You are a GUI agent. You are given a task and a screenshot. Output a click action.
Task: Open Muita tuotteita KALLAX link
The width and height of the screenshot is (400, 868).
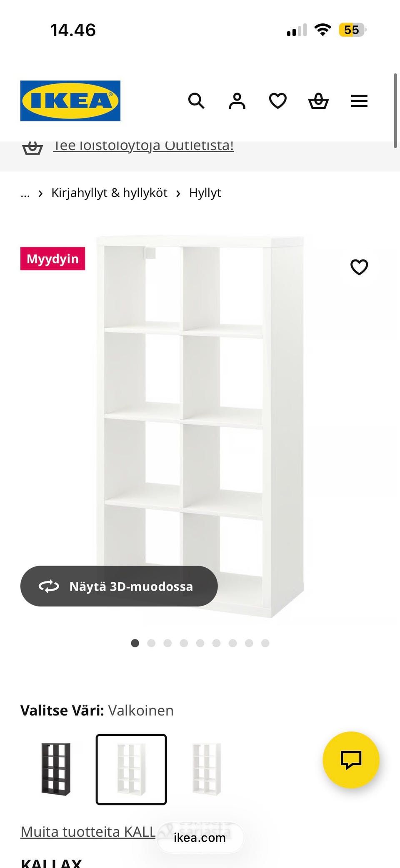tap(88, 832)
